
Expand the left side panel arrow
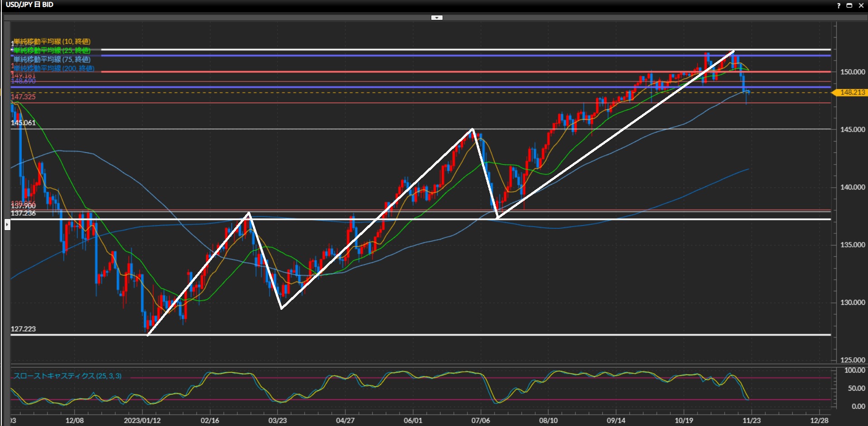(x=7, y=224)
